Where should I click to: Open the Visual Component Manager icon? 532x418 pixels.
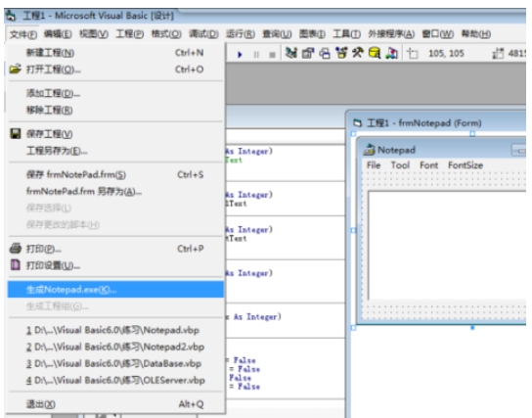391,53
